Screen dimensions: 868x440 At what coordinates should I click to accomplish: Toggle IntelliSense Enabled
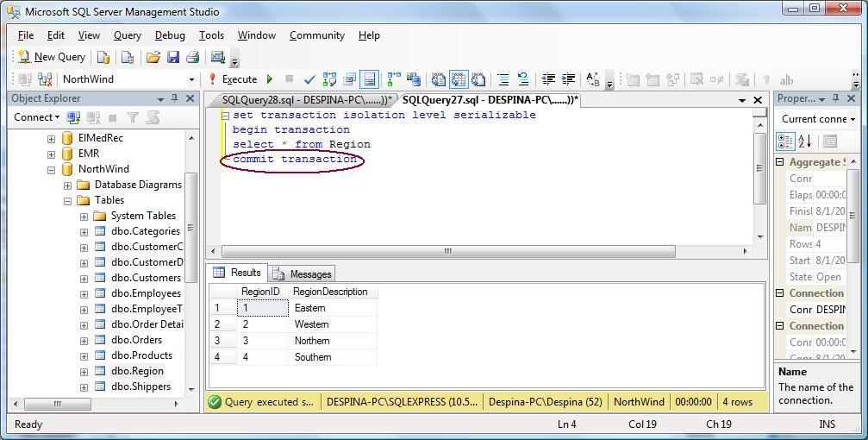[x=369, y=79]
